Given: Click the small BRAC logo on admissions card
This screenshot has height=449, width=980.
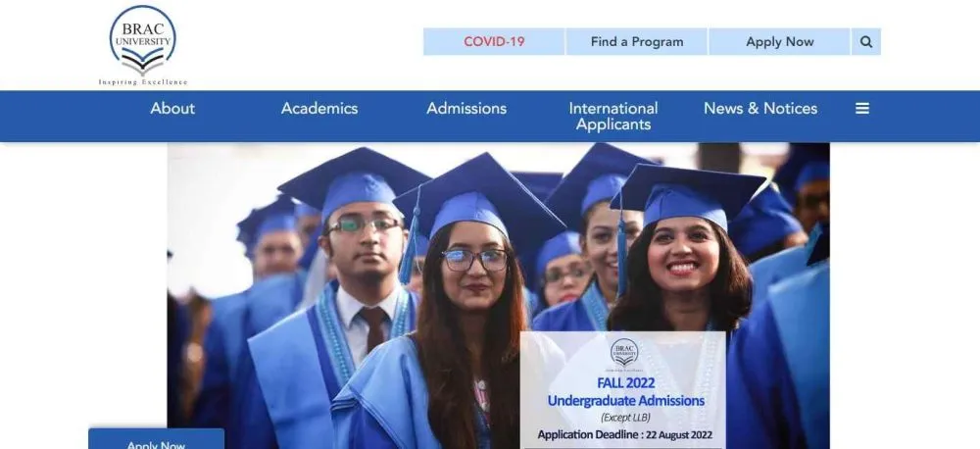Looking at the screenshot, I should (x=623, y=353).
